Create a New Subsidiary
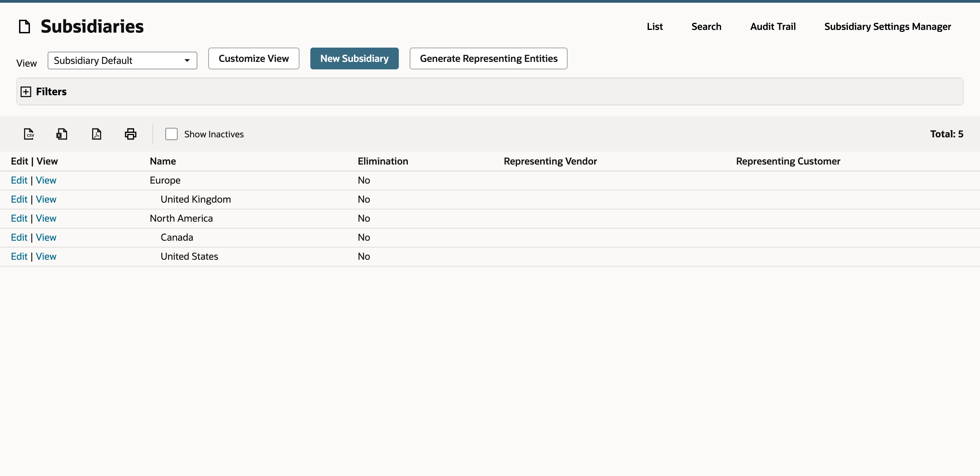The height and width of the screenshot is (476, 980). tap(354, 58)
